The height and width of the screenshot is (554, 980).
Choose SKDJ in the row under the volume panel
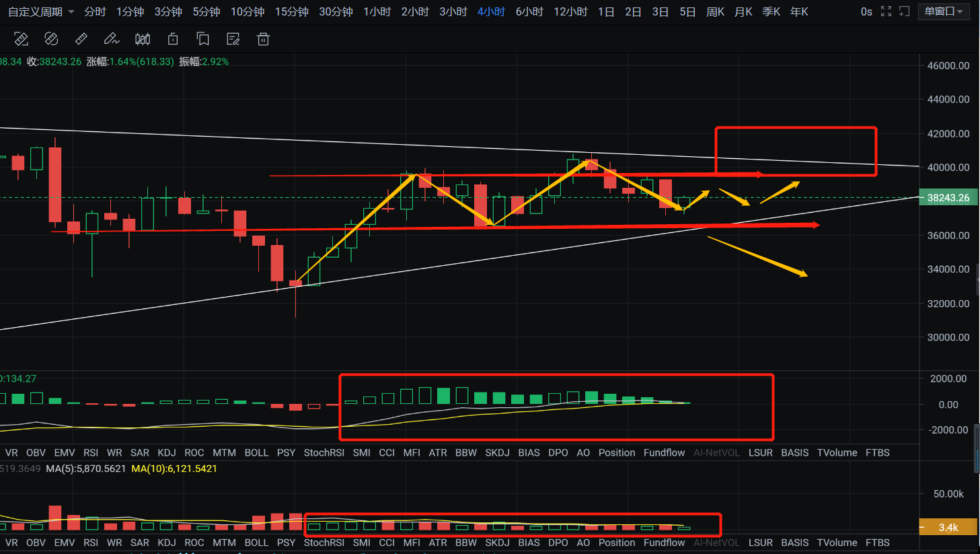click(498, 543)
